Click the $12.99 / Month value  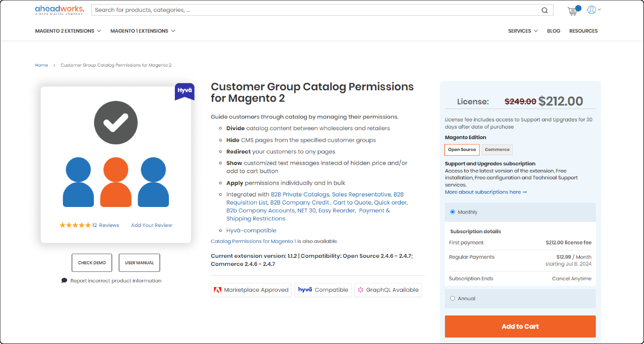[574, 257]
